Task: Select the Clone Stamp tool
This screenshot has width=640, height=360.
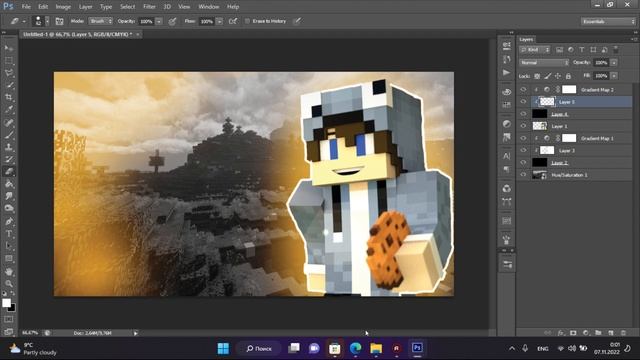Action: [9, 147]
